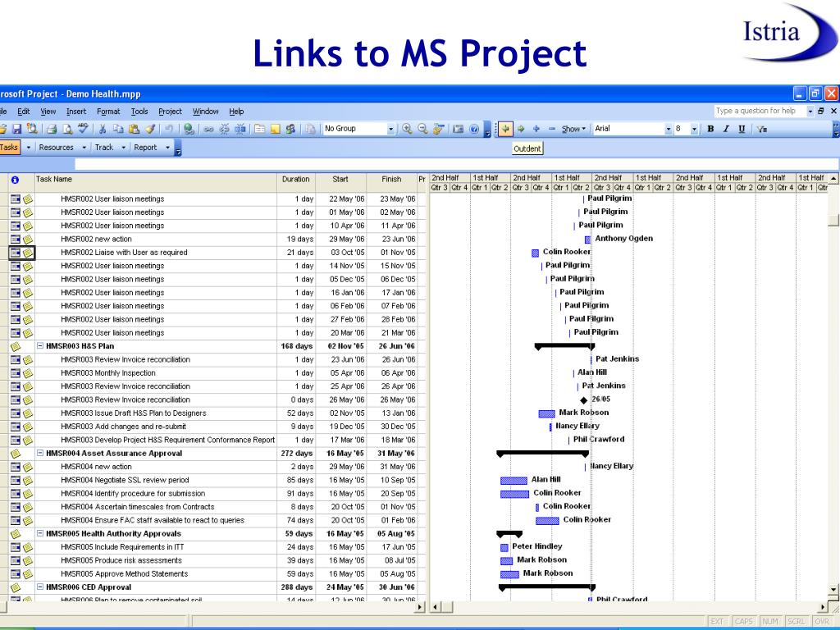
Task: Click the AutoFilter icon beside Underline
Action: pyautogui.click(x=761, y=129)
